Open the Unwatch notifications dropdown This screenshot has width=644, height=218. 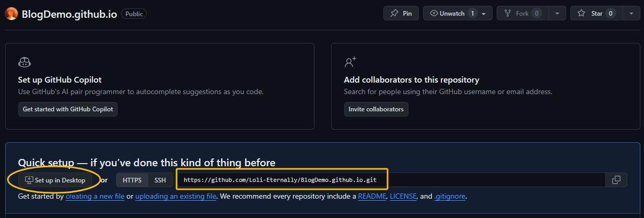457,14
